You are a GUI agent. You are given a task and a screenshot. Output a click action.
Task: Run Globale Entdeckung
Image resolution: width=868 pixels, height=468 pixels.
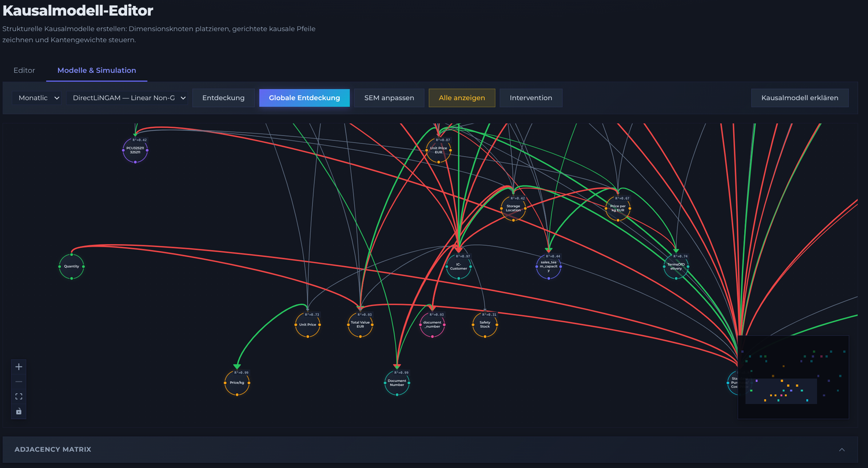[304, 98]
